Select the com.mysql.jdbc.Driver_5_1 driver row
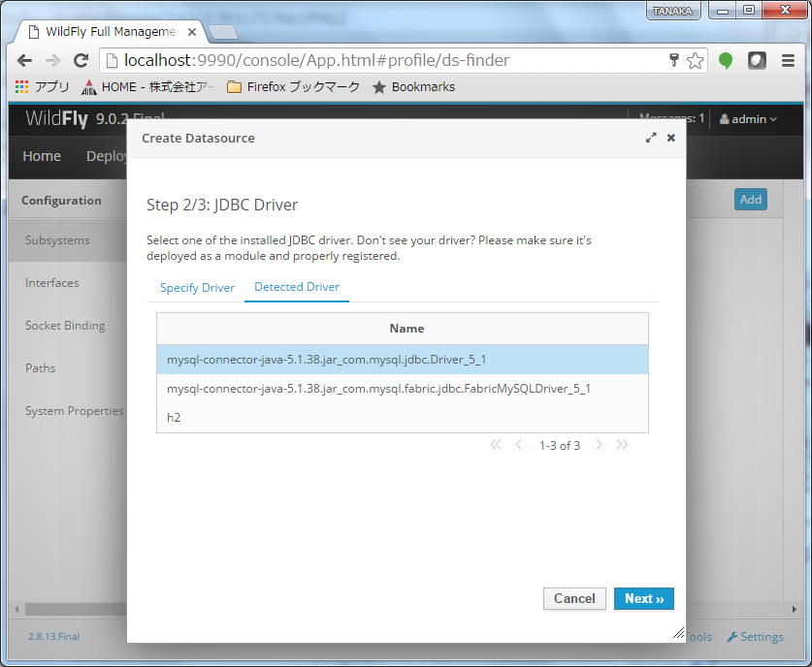 point(403,360)
